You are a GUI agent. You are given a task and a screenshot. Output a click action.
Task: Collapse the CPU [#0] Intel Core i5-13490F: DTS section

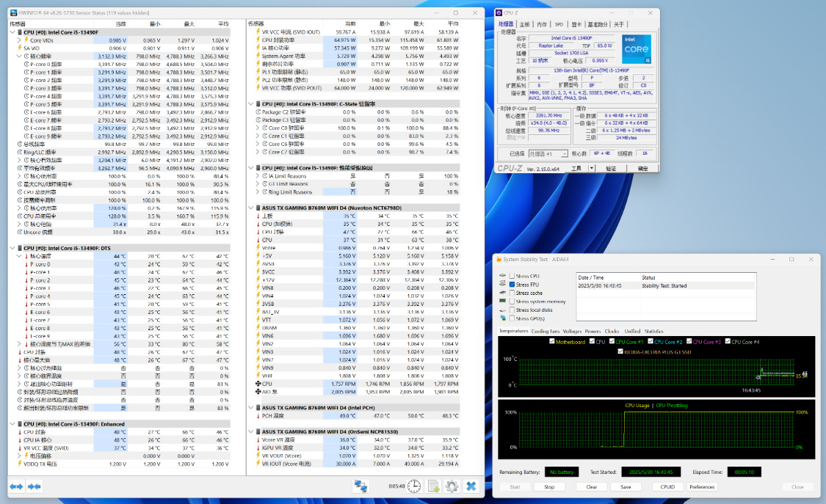coord(12,248)
